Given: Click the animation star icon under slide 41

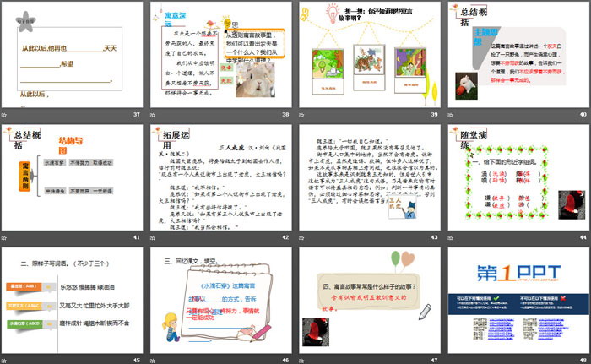Looking at the screenshot, I should coord(3,237).
